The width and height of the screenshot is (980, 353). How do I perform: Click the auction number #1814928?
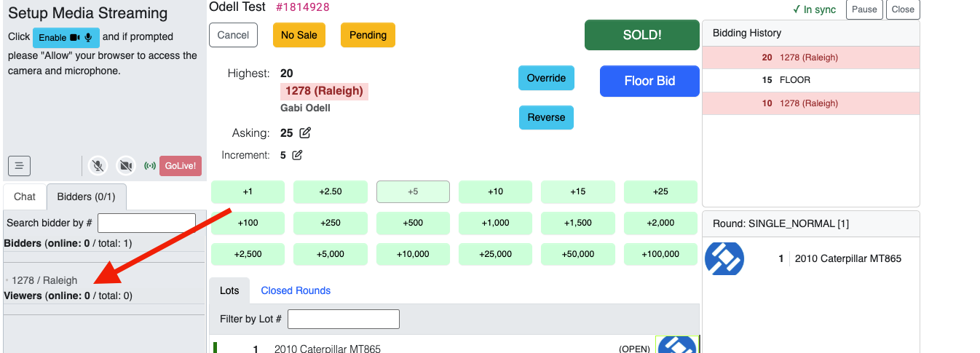pyautogui.click(x=303, y=7)
